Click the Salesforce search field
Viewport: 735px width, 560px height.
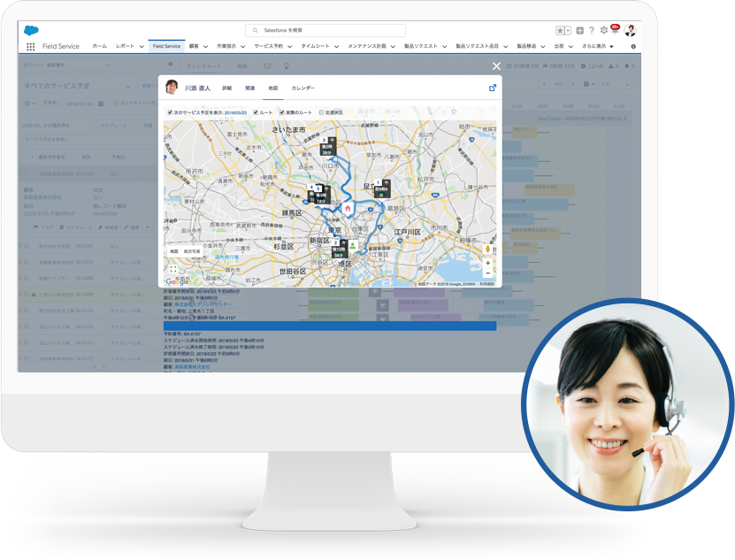point(325,30)
